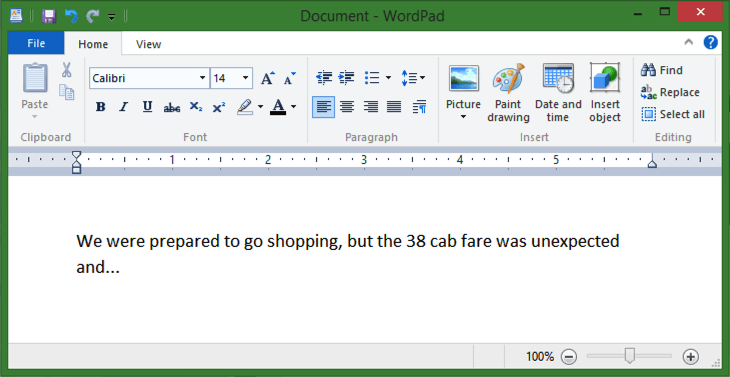Open the font size dropdown arrow
Screen dimensions: 730x377
point(245,78)
